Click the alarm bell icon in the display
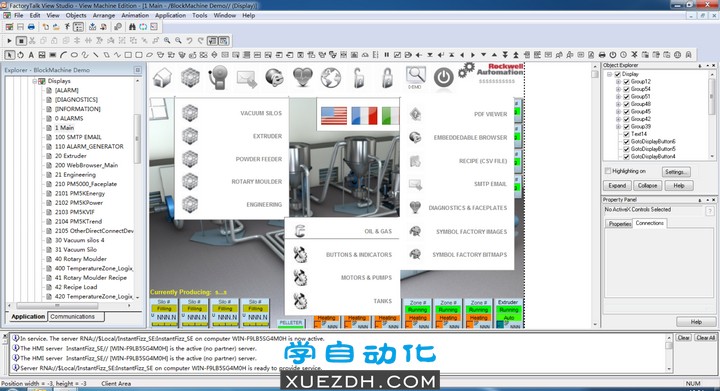Screen dimensions: 720x391 [218, 77]
